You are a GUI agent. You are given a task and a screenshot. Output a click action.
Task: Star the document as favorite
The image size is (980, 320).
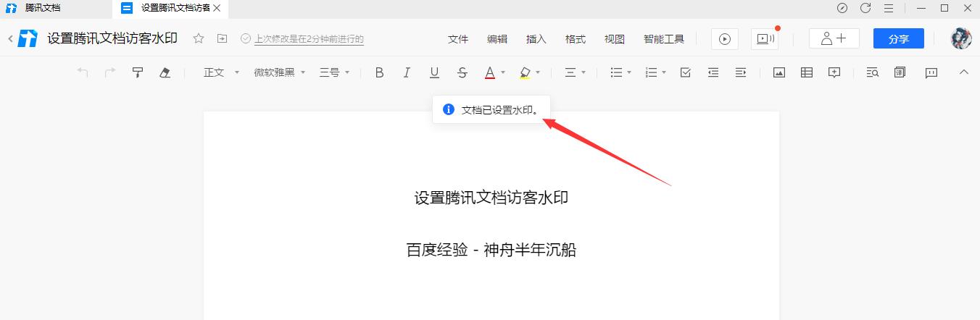[199, 38]
